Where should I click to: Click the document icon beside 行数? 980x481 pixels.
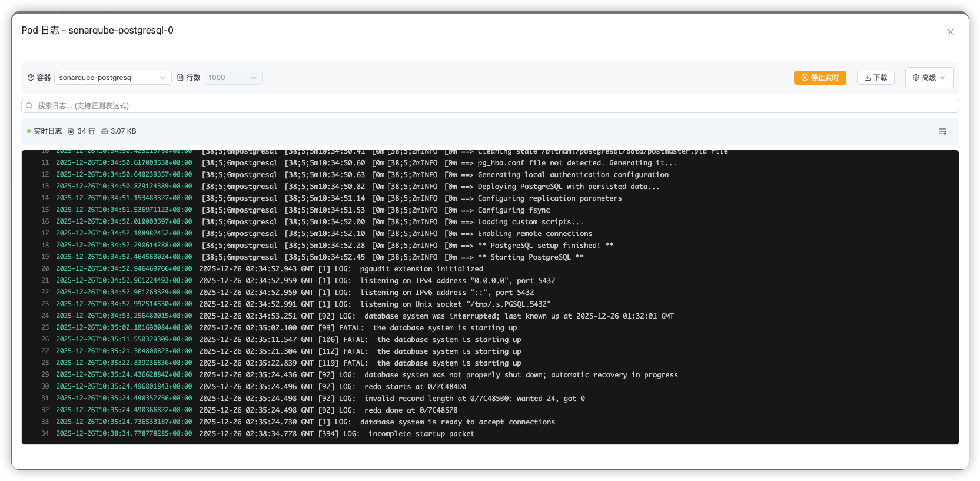coord(181,78)
